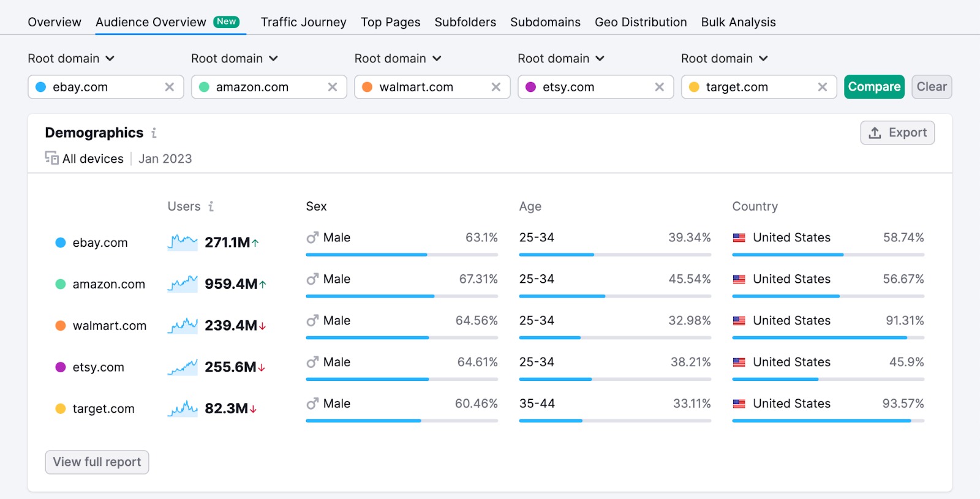Viewport: 980px width, 499px height.
Task: Remove etsy.com from the domain field
Action: [660, 87]
